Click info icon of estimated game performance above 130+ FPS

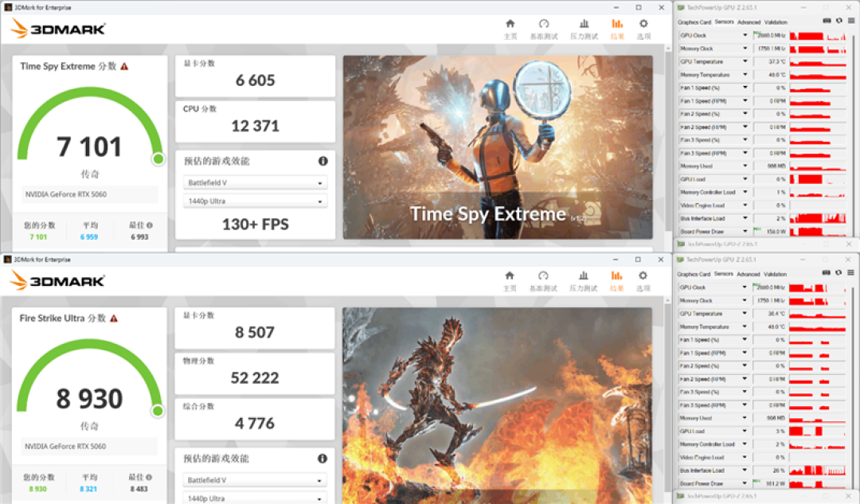[x=323, y=161]
